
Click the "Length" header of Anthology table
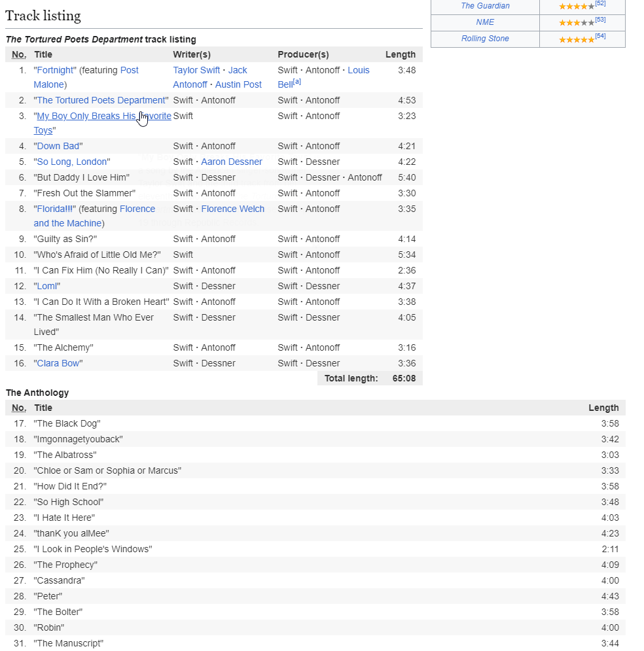pos(603,408)
